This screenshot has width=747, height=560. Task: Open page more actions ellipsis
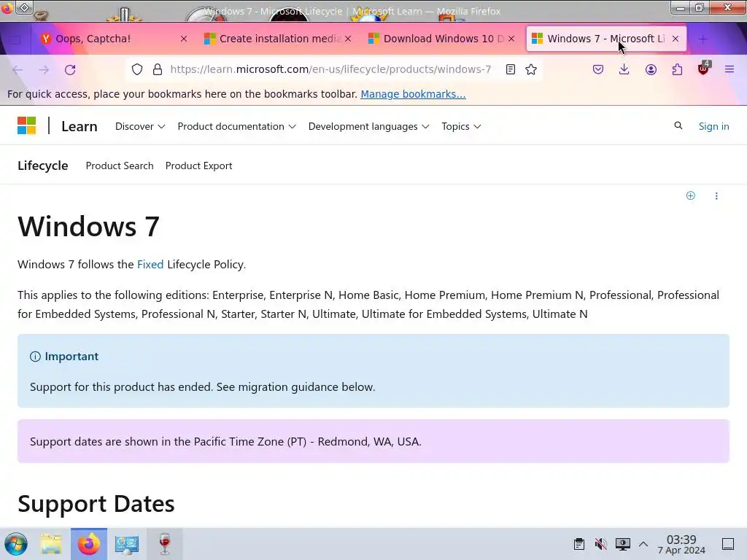pyautogui.click(x=716, y=195)
